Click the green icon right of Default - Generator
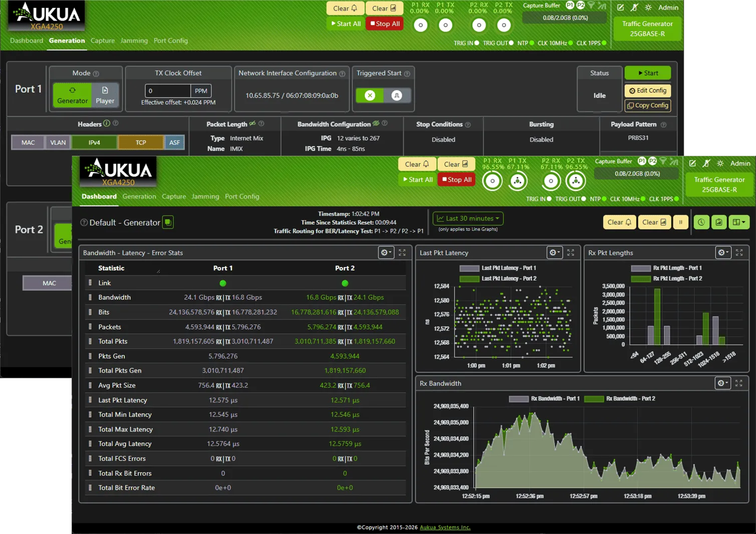756x534 pixels. 168,222
